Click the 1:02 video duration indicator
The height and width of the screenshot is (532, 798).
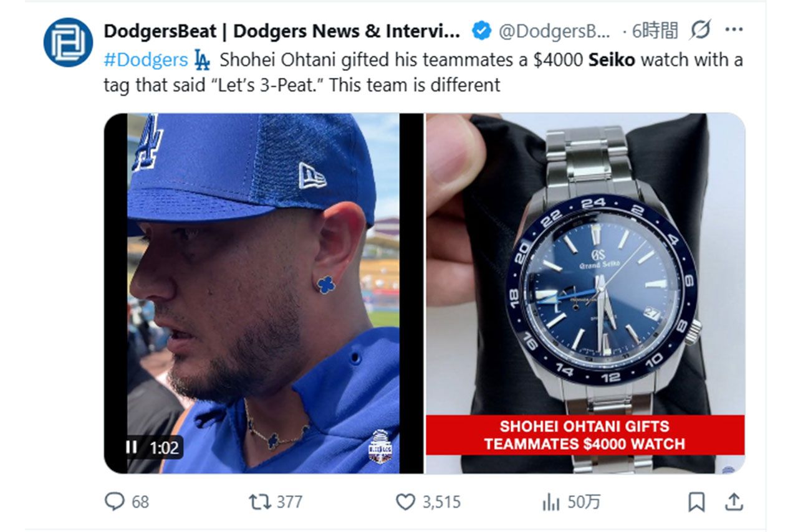[163, 447]
